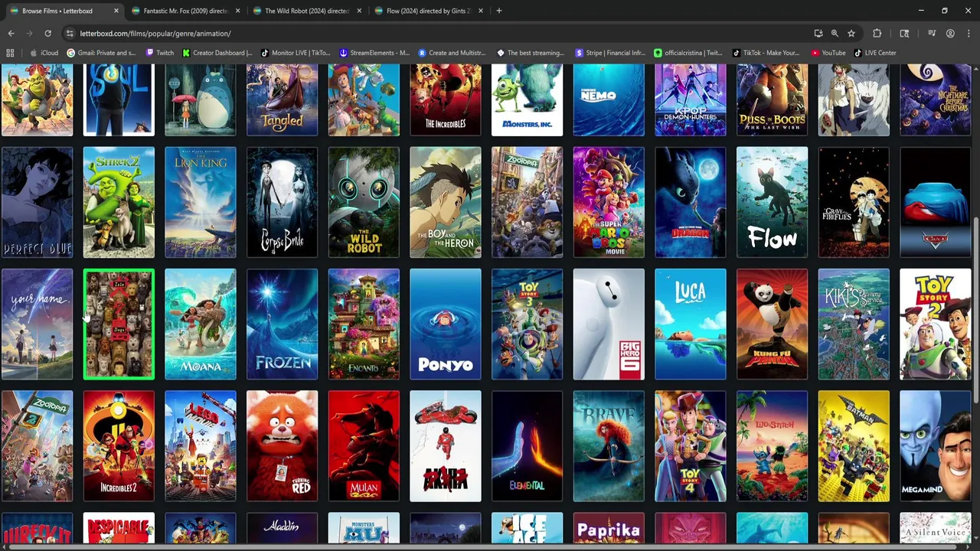Image resolution: width=980 pixels, height=551 pixels.
Task: Open the Toy Story 2 poster
Action: 936,324
